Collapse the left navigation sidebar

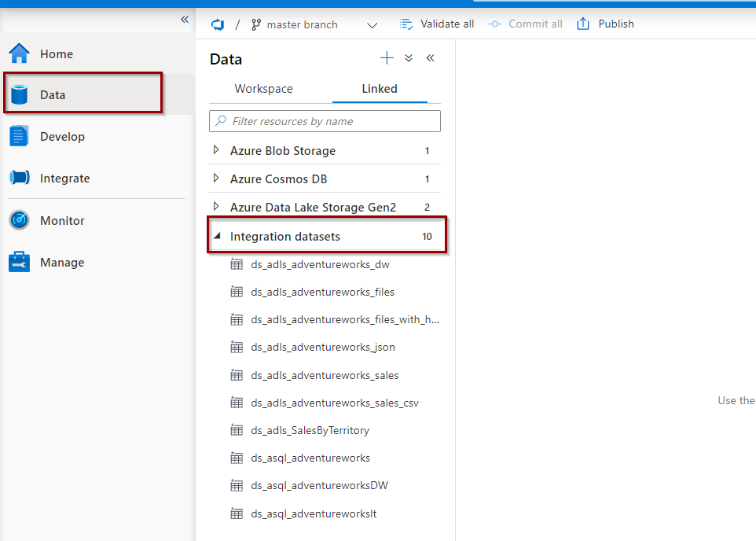185,20
